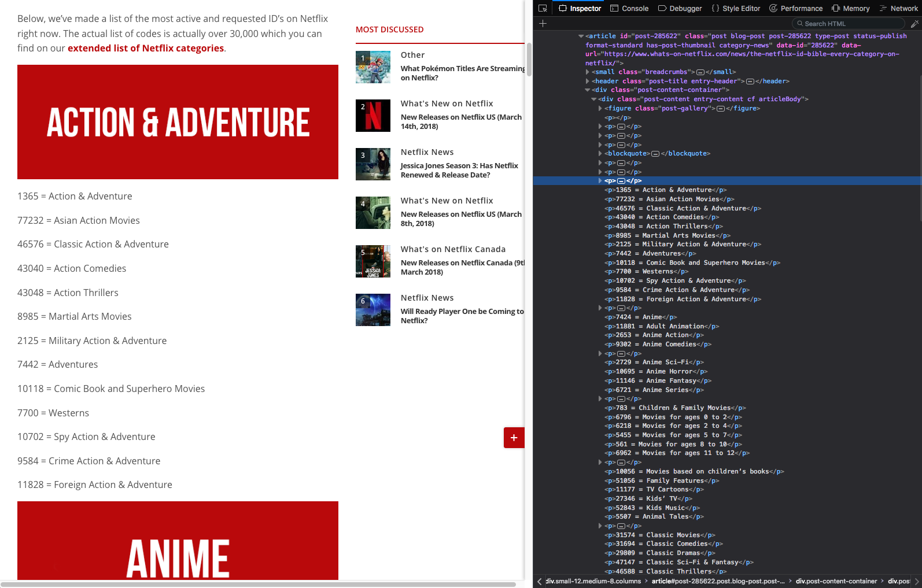Expand the small breadcrumbs node
The image size is (922, 588).
point(588,72)
